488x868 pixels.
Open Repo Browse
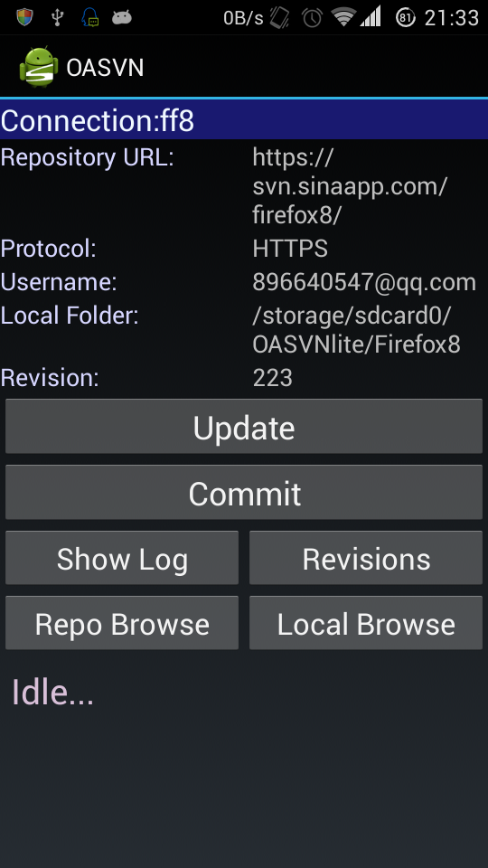point(122,623)
